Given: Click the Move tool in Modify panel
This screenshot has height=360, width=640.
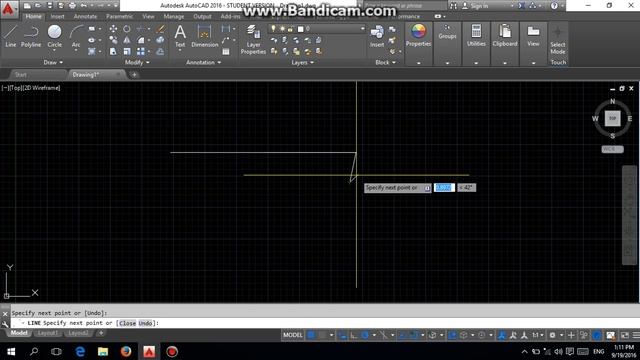Looking at the screenshot, I should (x=113, y=29).
